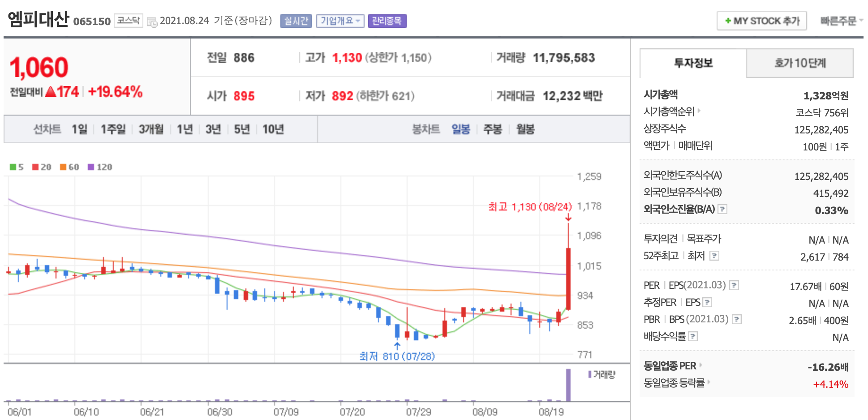Click the 최저 810 (07/28) chart marker
The image size is (868, 420).
click(x=397, y=356)
